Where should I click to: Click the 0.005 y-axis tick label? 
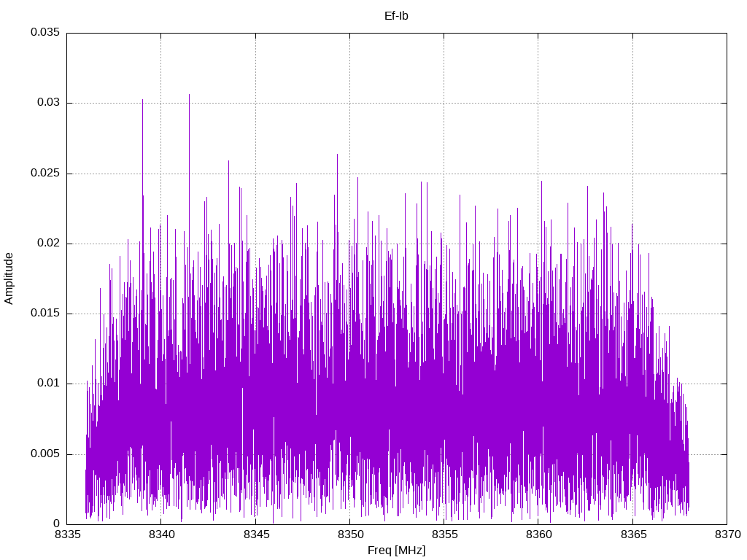[45, 454]
